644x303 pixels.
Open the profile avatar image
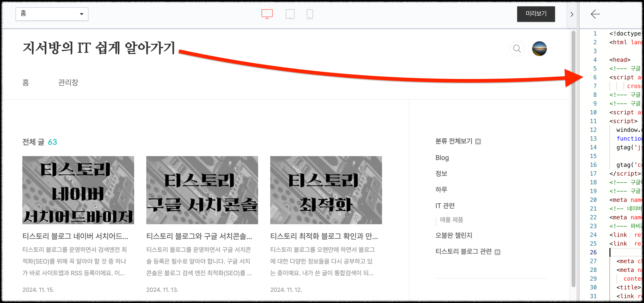tap(539, 49)
